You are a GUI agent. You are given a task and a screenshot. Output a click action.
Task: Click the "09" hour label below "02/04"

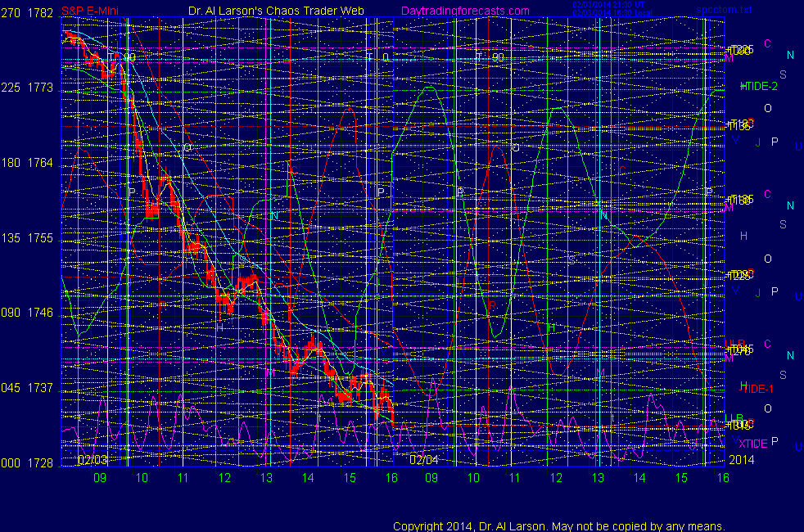(x=431, y=478)
